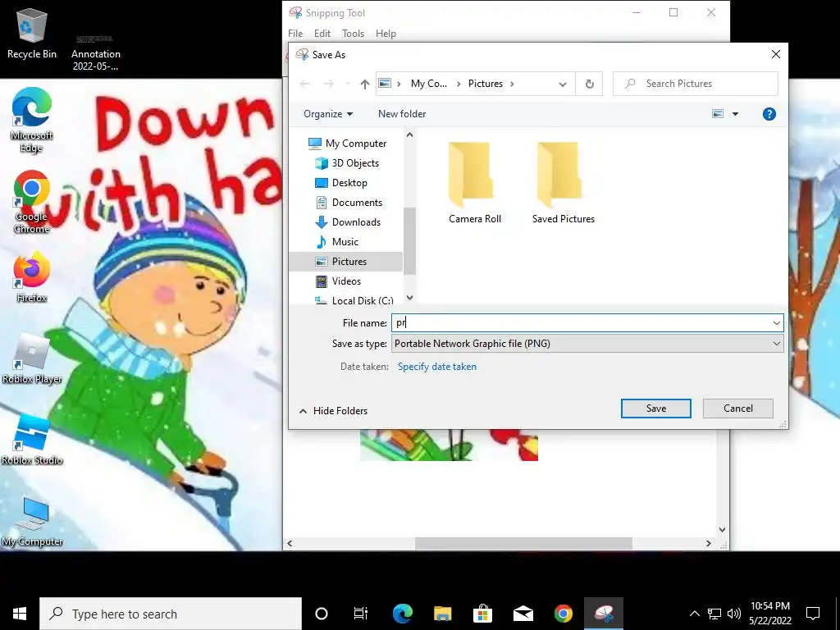Select My Computer in navigation tree
This screenshot has width=840, height=630.
click(x=347, y=143)
